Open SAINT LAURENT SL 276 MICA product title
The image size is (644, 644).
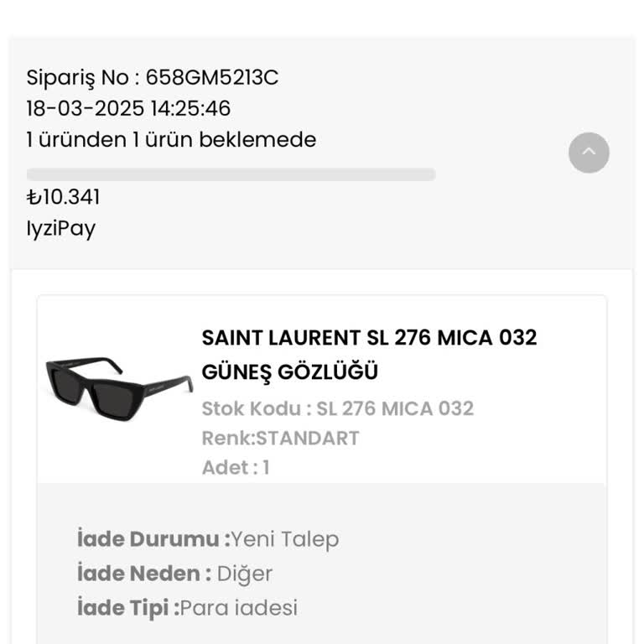[369, 338]
